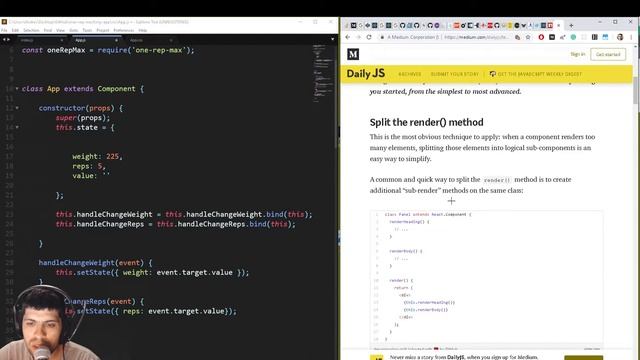The height and width of the screenshot is (360, 640).
Task: Collapse the constructor fold arrow
Action: point(17,108)
